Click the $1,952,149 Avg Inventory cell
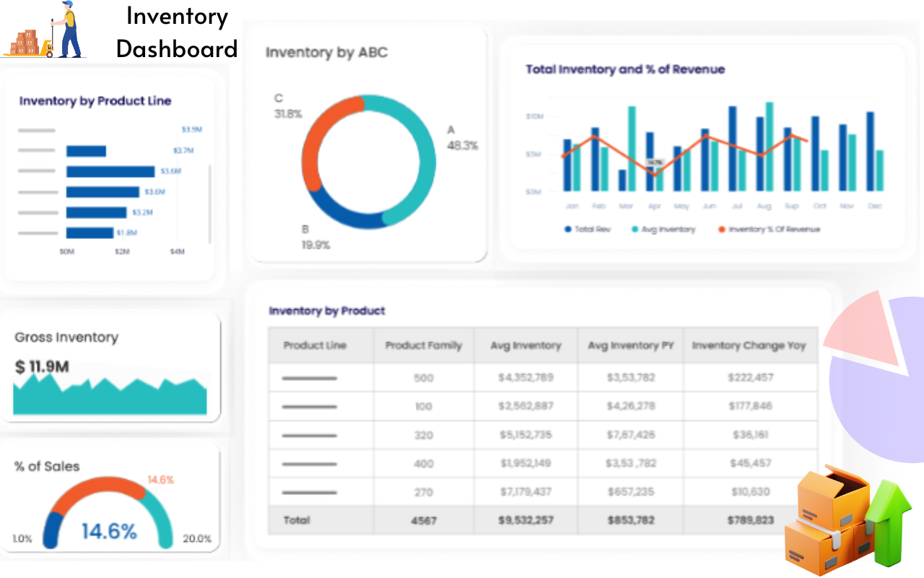Screen dimensions: 924x578 click(x=526, y=463)
